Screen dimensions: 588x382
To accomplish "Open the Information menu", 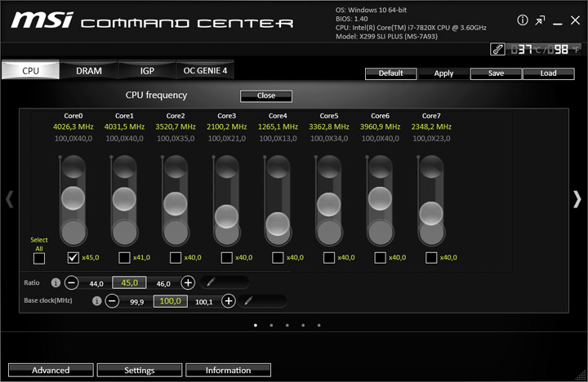I will [228, 371].
